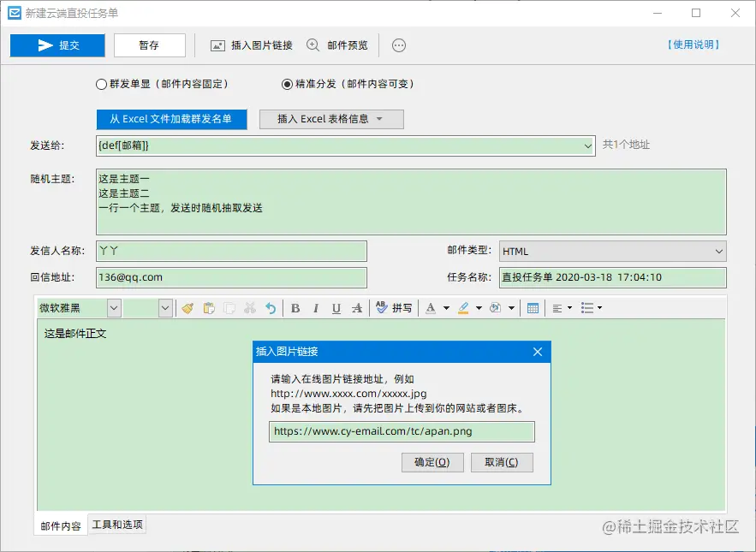Click the insert table icon
Image resolution: width=756 pixels, height=552 pixels.
[533, 308]
